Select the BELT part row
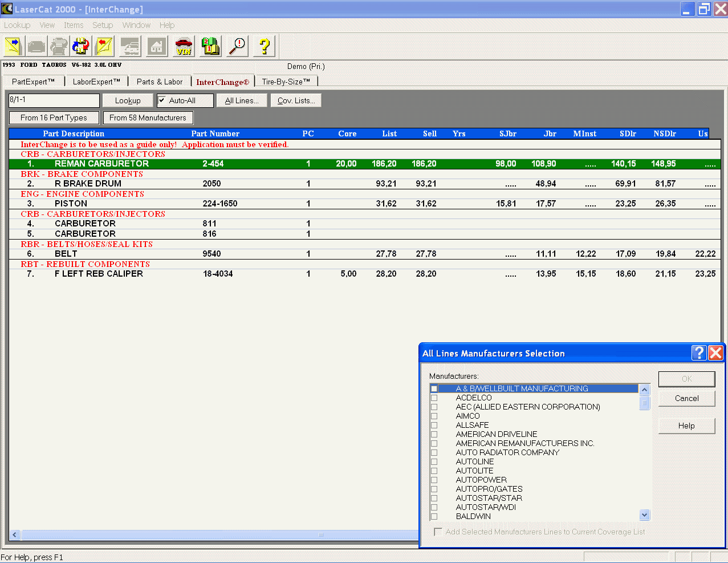Viewport: 728px width, 563px height. (x=365, y=254)
